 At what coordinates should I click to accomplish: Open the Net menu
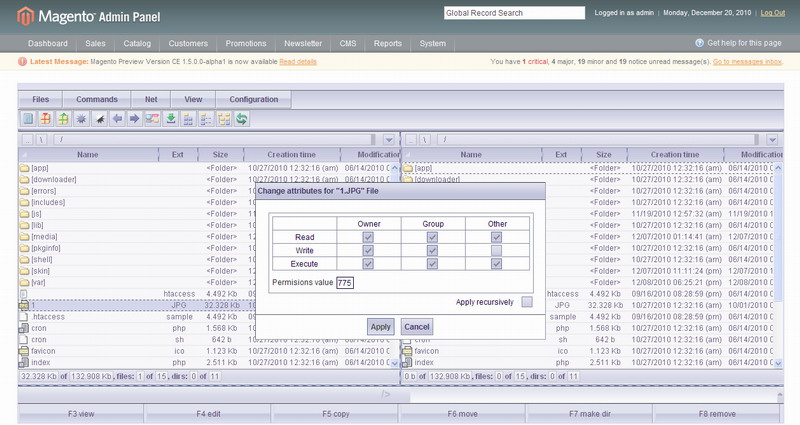151,99
